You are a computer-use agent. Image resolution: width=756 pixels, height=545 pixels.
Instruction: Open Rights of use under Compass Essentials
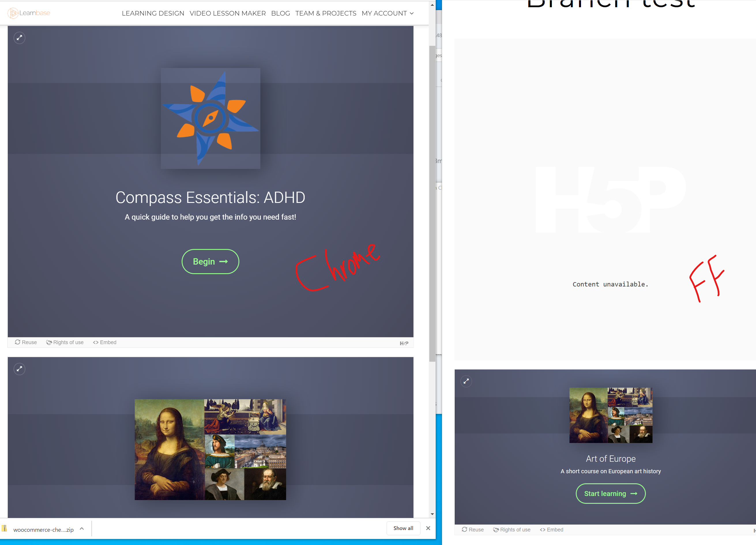point(65,342)
